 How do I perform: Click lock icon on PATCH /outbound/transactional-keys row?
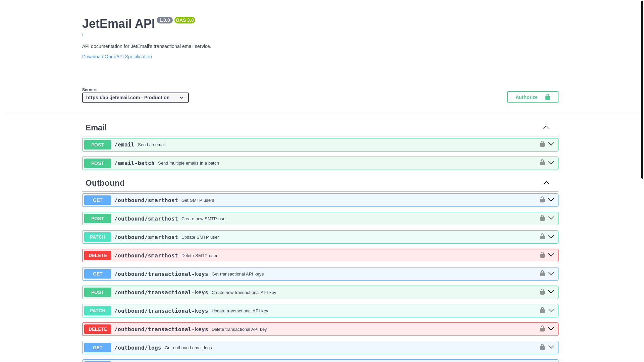point(542,310)
